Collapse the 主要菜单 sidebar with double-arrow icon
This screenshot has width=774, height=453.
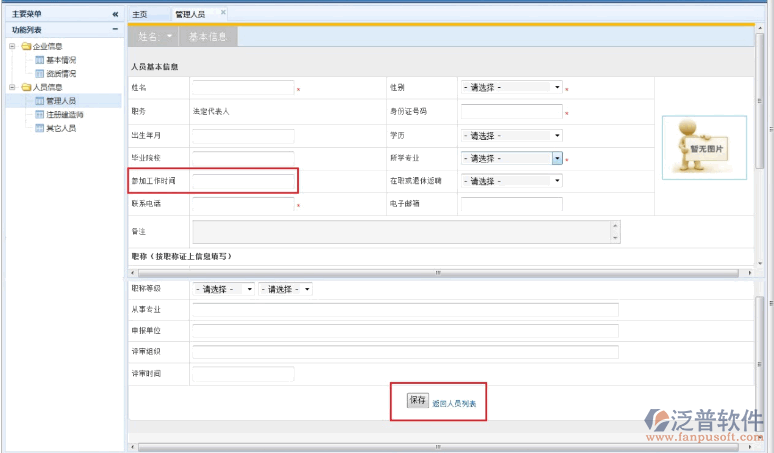[115, 14]
